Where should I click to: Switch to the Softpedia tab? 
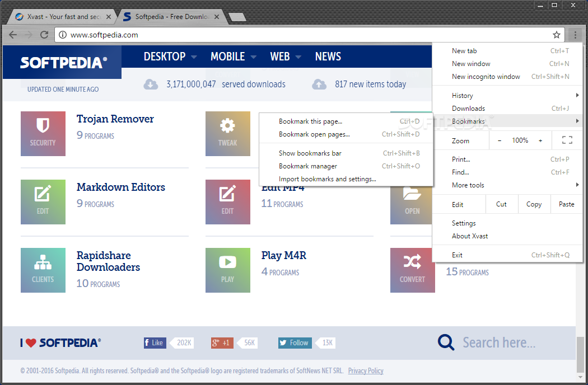(171, 17)
